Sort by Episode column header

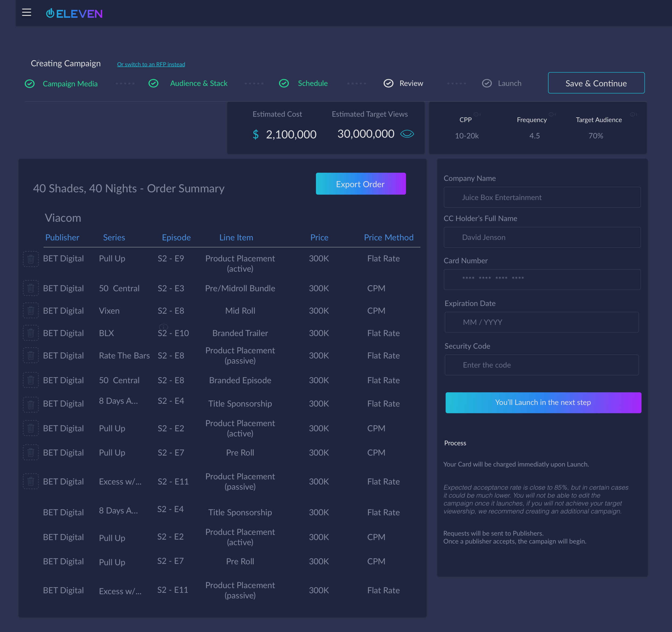(176, 237)
